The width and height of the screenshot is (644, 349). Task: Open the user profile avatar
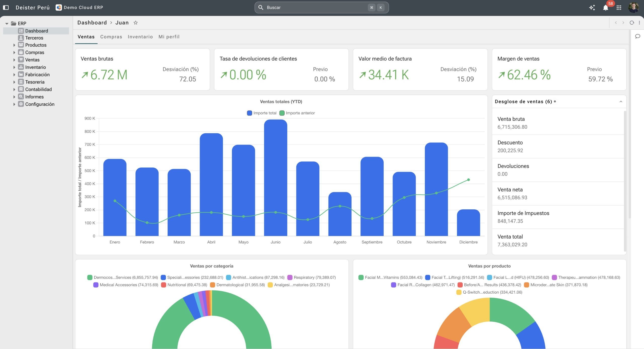click(633, 8)
